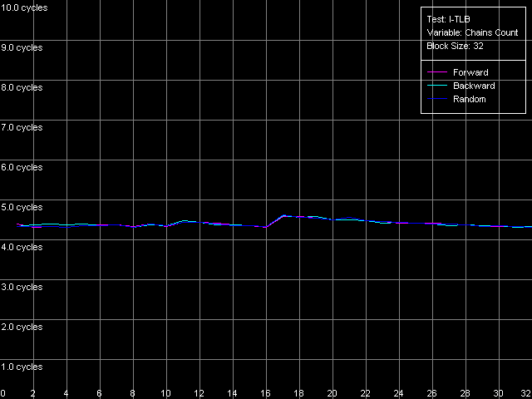Click the magenta Forward line swatch
Image resolution: width=532 pixels, height=399 pixels.
click(x=438, y=73)
